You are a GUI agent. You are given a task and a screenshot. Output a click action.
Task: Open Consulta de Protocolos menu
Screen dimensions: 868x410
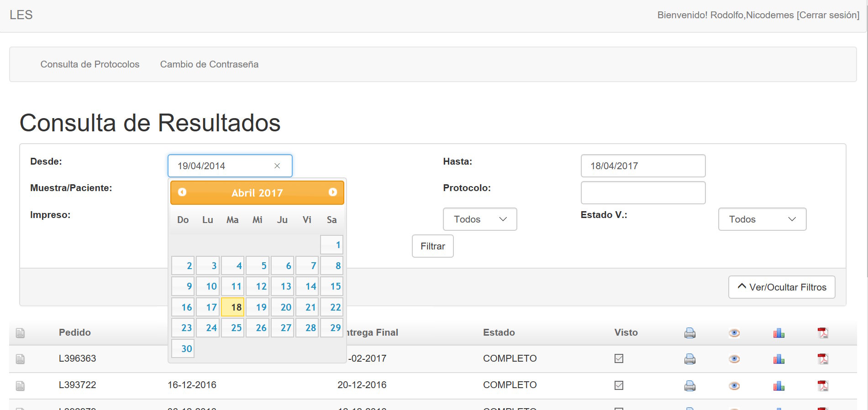pos(90,64)
